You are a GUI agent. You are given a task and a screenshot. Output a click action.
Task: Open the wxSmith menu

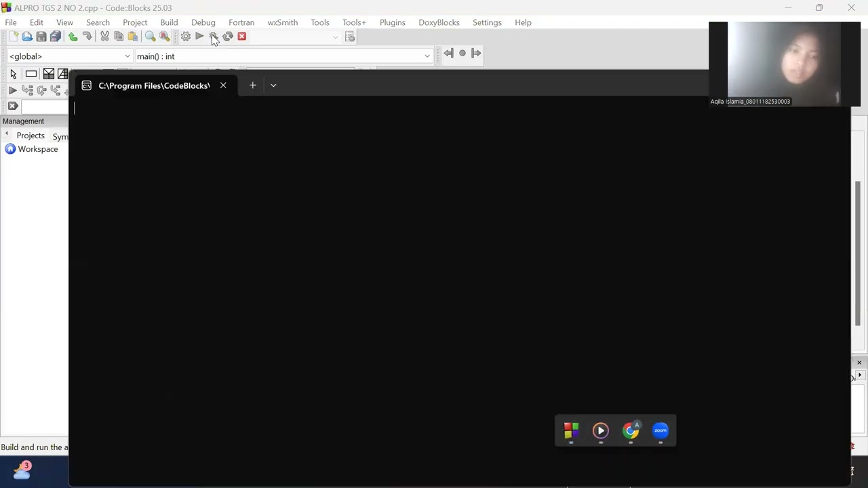pyautogui.click(x=282, y=22)
